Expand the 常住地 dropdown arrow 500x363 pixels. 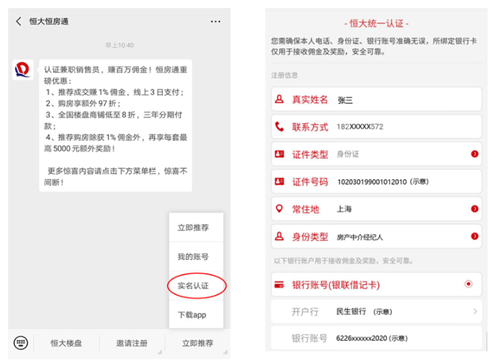(475, 209)
